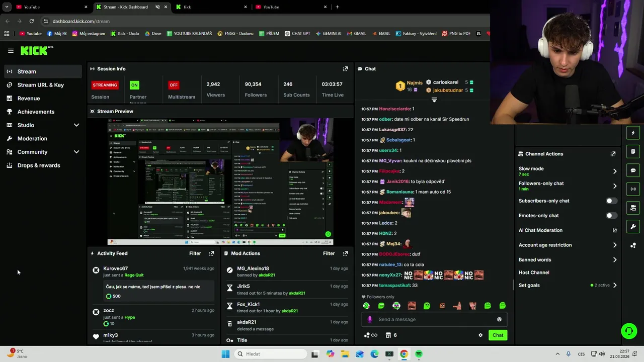644x362 pixels.
Task: Open Mod Actions Filter
Action: (x=329, y=253)
